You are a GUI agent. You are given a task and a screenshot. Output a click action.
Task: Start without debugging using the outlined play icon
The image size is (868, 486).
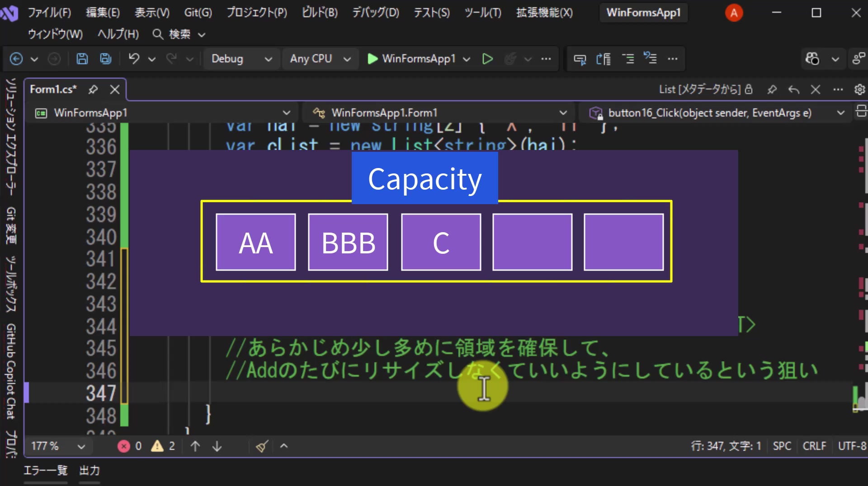coord(487,59)
